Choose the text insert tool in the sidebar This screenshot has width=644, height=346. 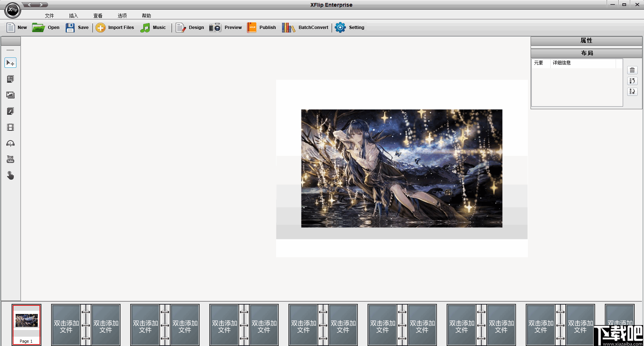10,79
